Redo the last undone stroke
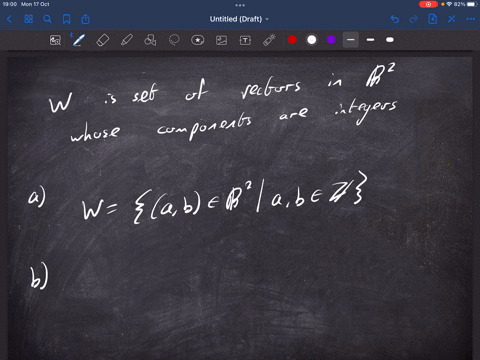The height and width of the screenshot is (360, 480). tap(414, 19)
